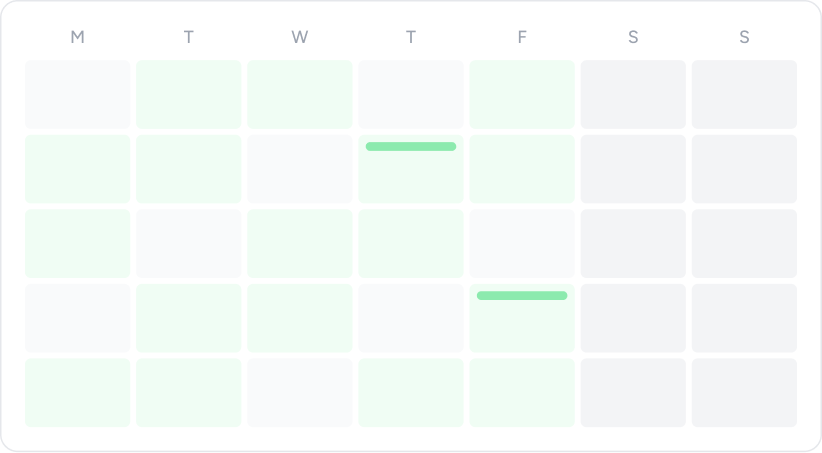Select the Sunday cell in the last week row
This screenshot has height=453, width=822.
point(744,392)
